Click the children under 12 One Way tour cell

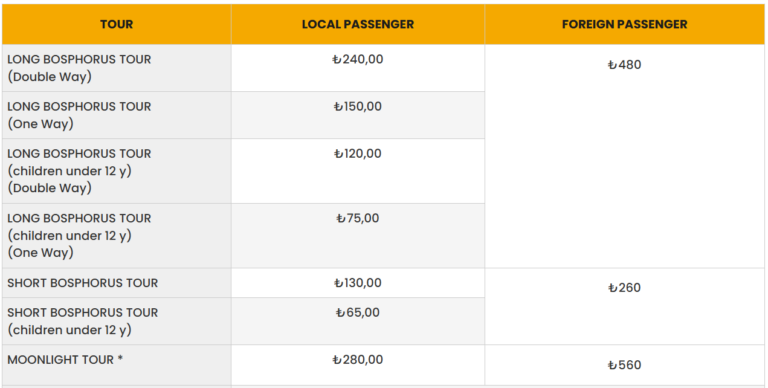[117, 236]
